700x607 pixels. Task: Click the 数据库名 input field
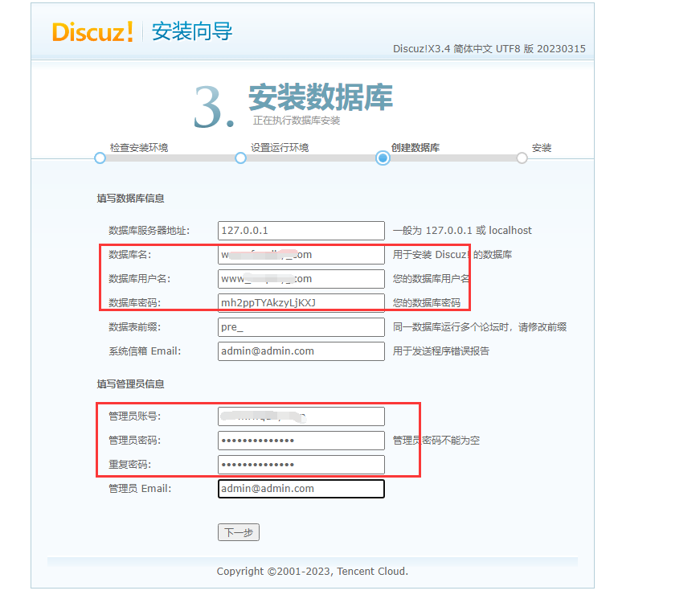tap(301, 255)
